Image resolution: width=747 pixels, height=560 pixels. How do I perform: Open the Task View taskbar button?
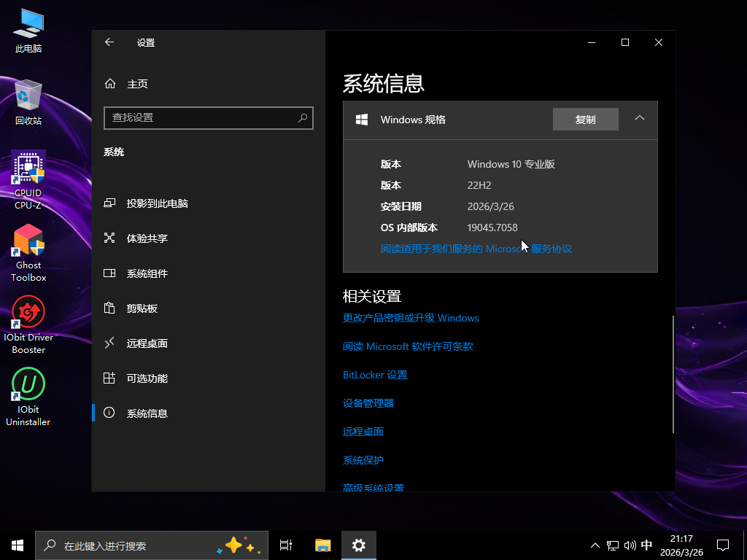point(286,545)
